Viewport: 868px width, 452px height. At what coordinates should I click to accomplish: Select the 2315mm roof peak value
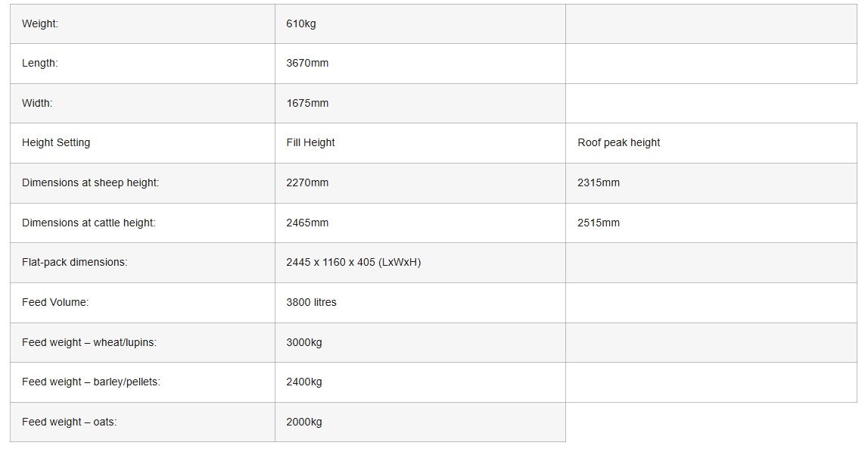click(x=599, y=182)
